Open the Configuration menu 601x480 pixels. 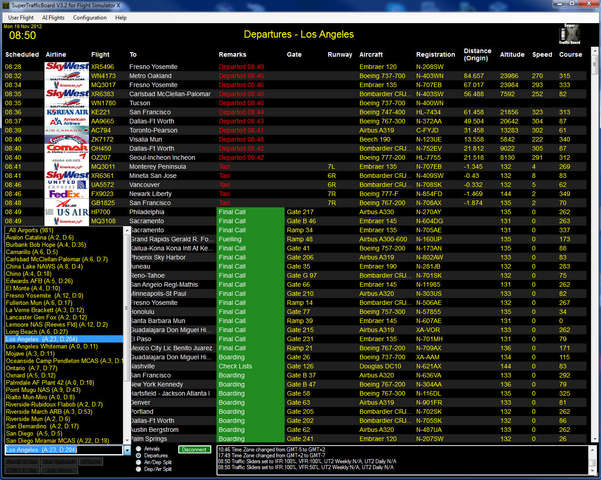click(90, 18)
